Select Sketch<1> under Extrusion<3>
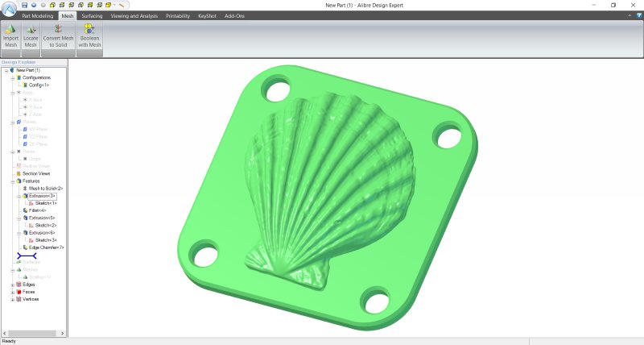 [x=46, y=203]
